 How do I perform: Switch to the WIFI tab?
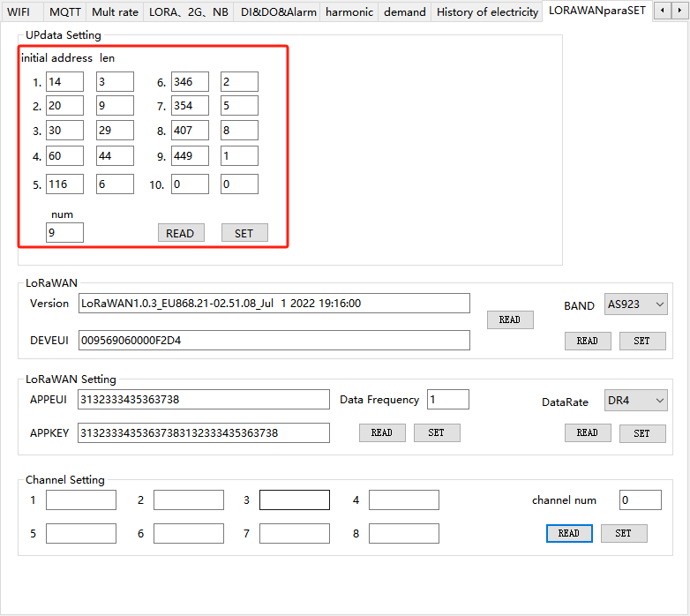click(19, 11)
